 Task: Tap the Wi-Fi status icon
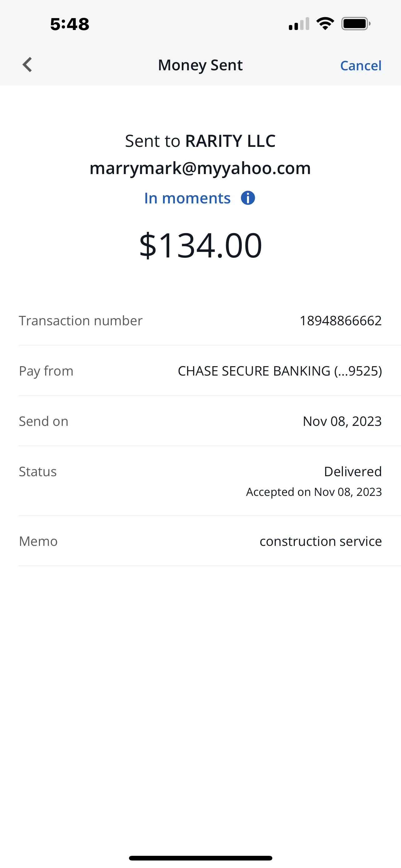325,24
